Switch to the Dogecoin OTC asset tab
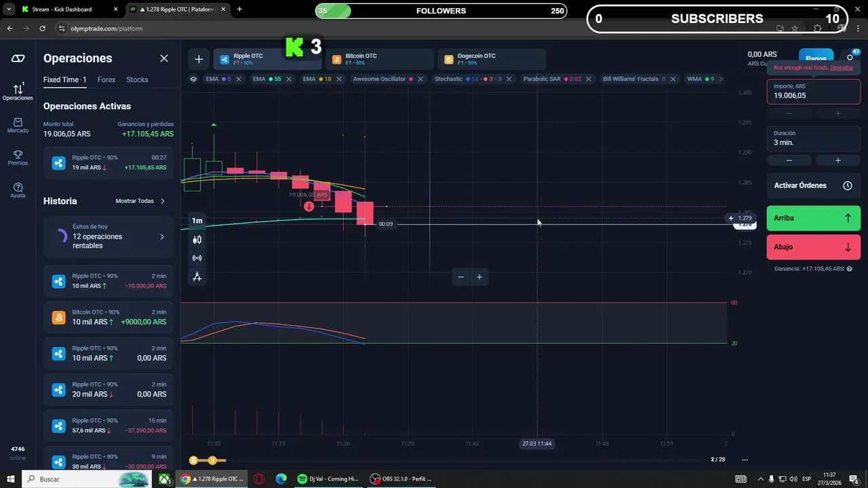Viewport: 868px width, 488px height. [x=492, y=60]
